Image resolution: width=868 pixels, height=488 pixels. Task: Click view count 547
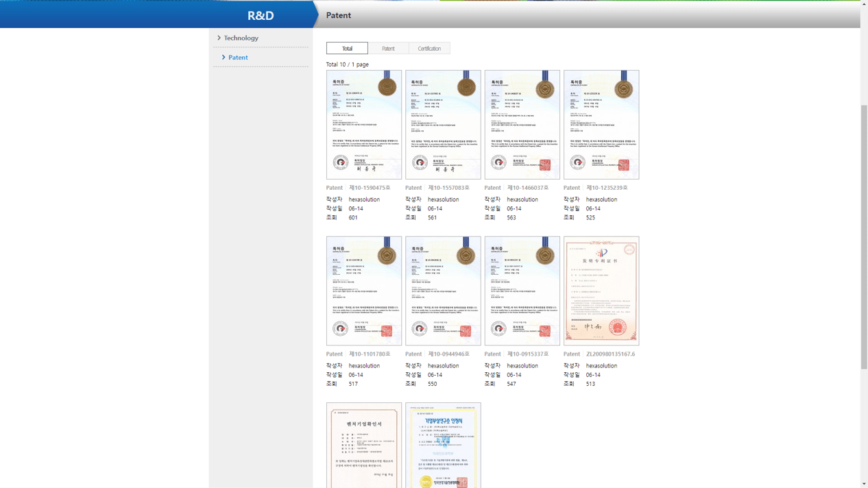coord(511,384)
